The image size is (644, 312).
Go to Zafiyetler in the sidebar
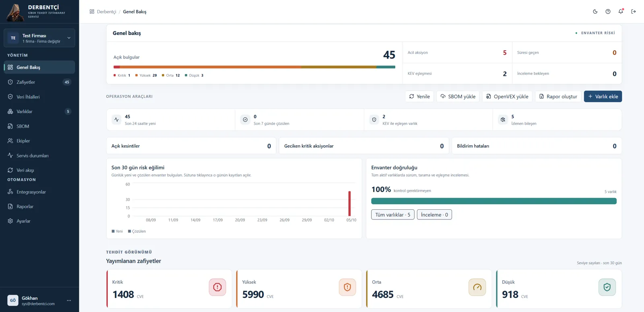tap(39, 82)
